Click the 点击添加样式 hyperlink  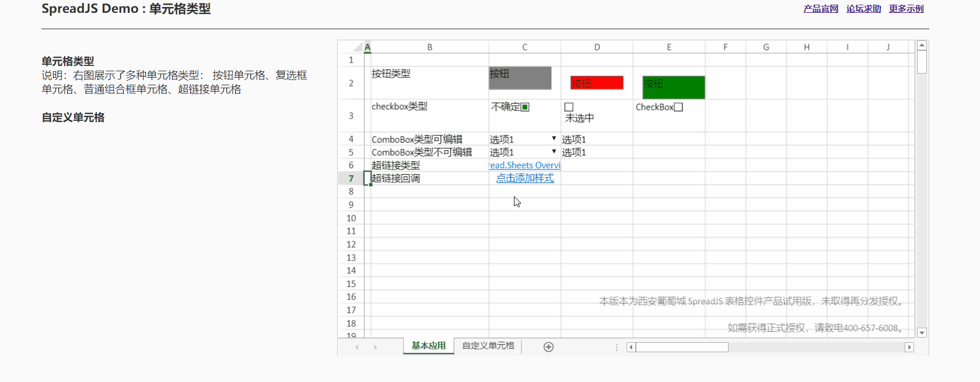pos(525,178)
